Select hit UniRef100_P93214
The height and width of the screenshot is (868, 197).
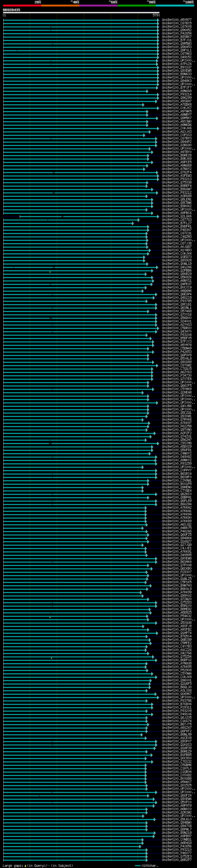(177, 94)
